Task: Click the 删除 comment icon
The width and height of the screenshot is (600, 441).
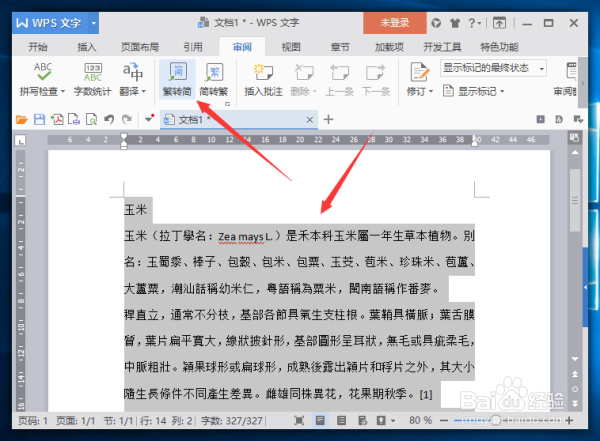Action: pos(305,72)
